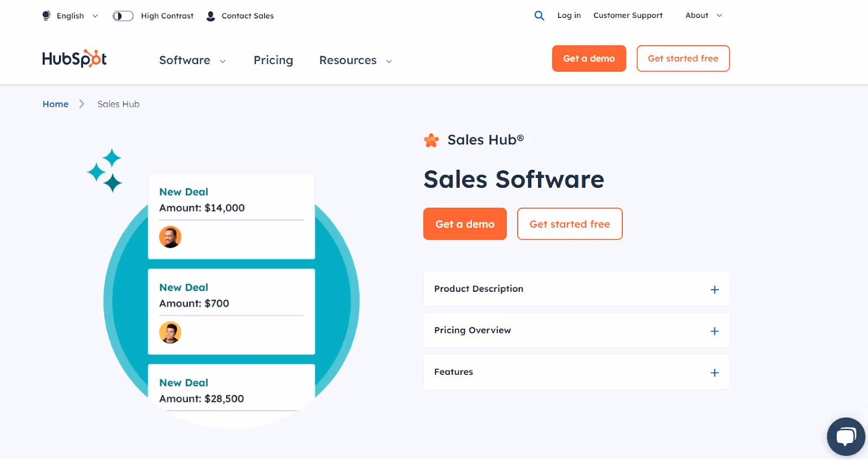Open the Resources dropdown menu
The height and width of the screenshot is (460, 868).
point(355,60)
